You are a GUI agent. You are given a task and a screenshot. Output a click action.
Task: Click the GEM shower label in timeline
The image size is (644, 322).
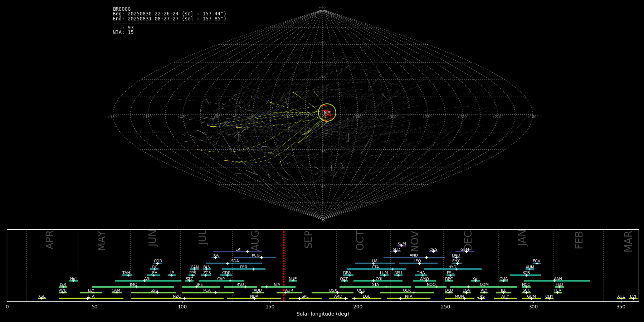465,250
